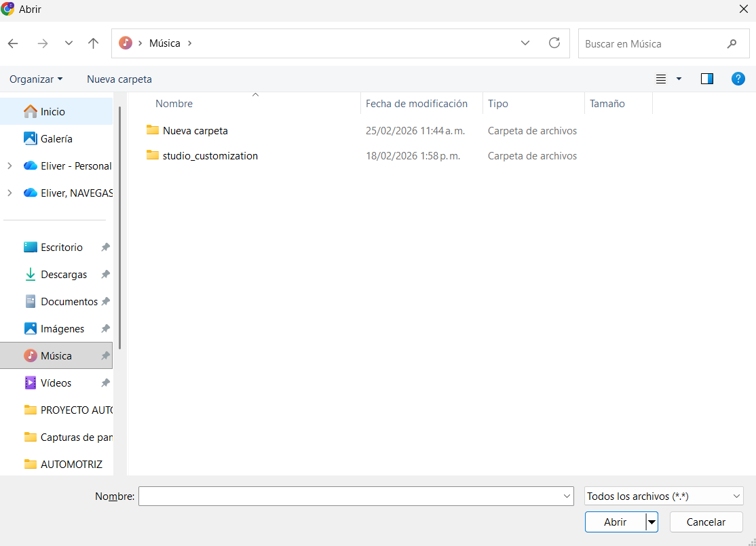Expand the address bar history dropdown
756x546 pixels.
click(525, 43)
